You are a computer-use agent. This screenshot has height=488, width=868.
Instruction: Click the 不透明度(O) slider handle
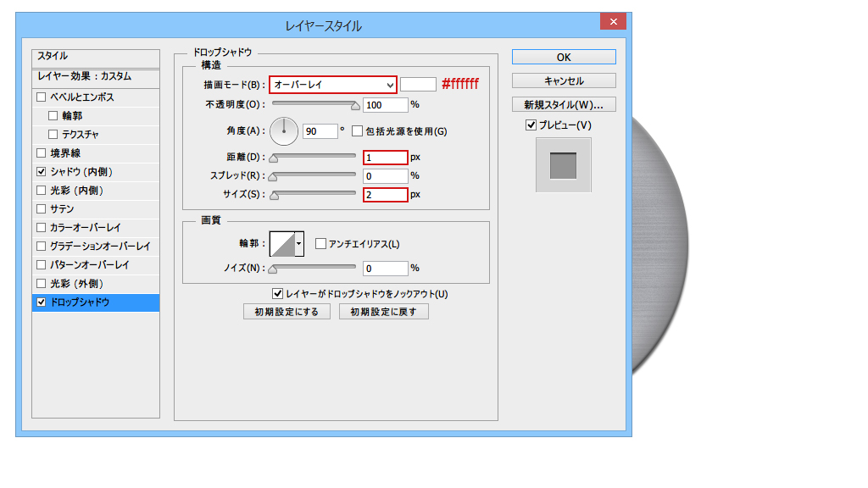pyautogui.click(x=355, y=105)
